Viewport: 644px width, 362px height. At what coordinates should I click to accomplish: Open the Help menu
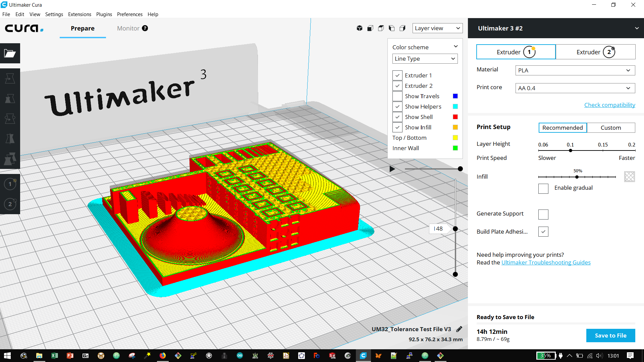pyautogui.click(x=153, y=14)
